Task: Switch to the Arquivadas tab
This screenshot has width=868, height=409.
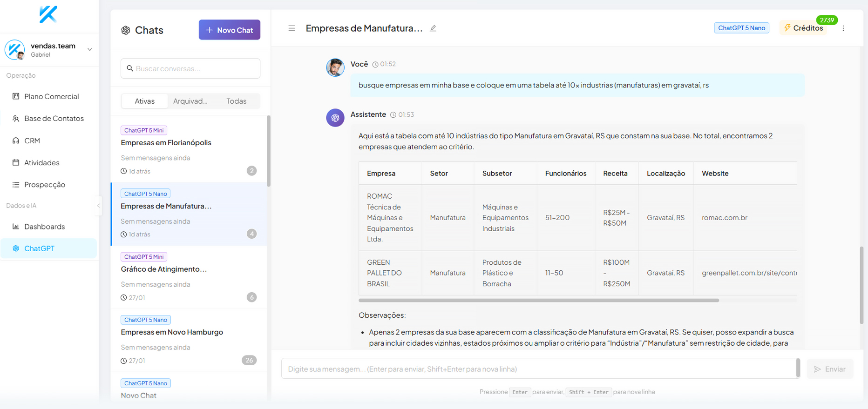Action: point(190,101)
